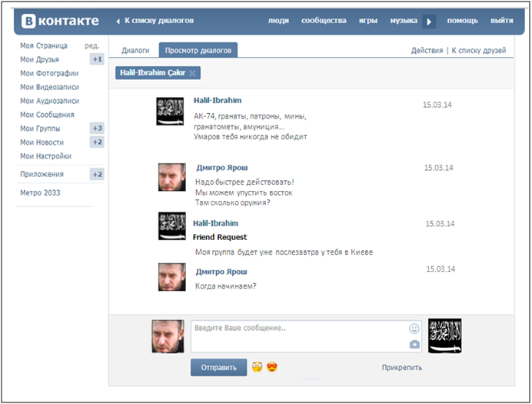Click the +1 badge next to Мои Друзья

97,59
